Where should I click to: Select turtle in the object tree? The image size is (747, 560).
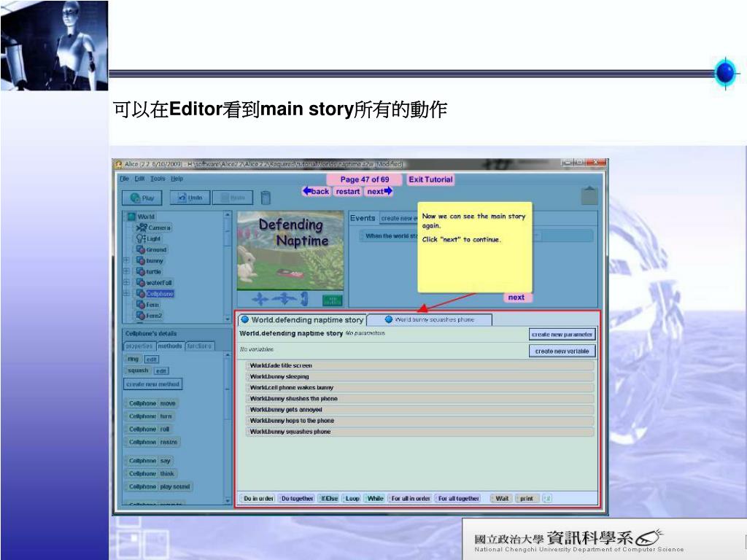(149, 271)
